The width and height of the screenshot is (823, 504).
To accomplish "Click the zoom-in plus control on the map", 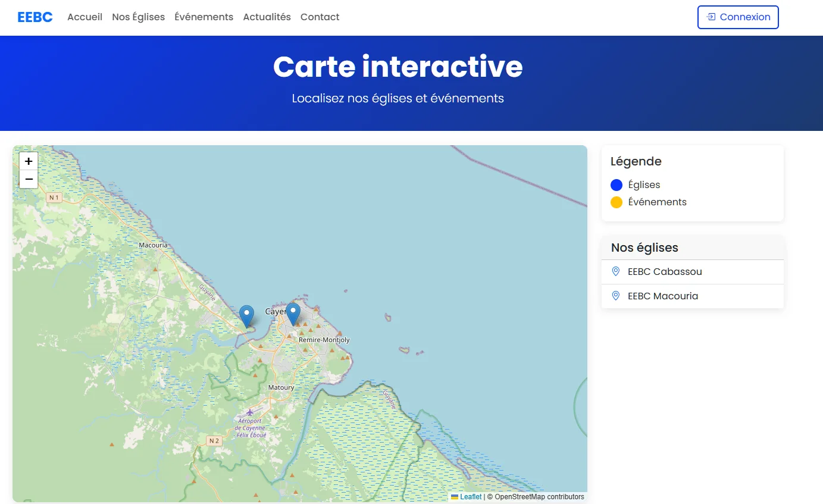I will click(x=28, y=161).
